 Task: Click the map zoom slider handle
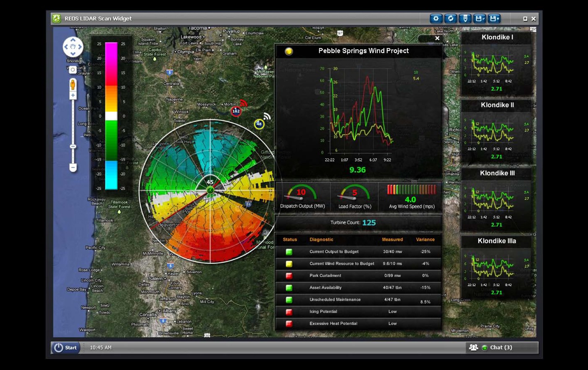click(73, 146)
